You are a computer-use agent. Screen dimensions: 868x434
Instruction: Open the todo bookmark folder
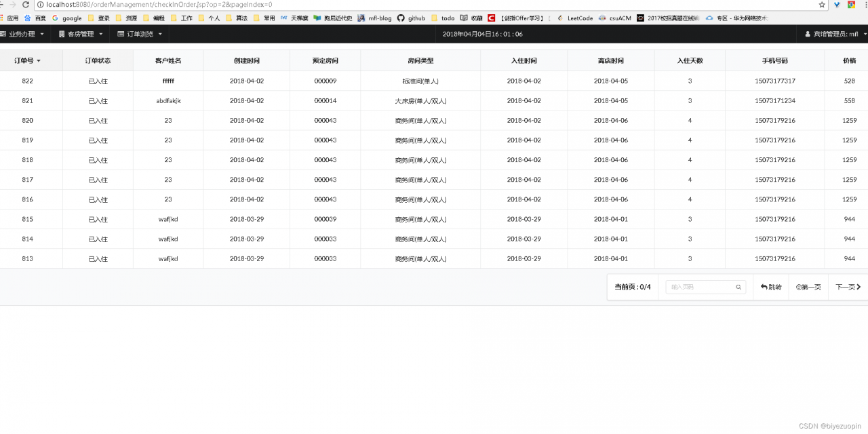pos(443,18)
